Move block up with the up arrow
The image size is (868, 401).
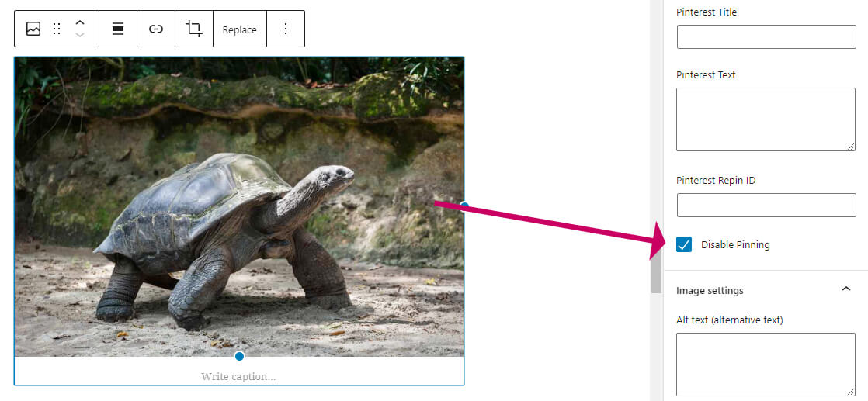pos(79,23)
